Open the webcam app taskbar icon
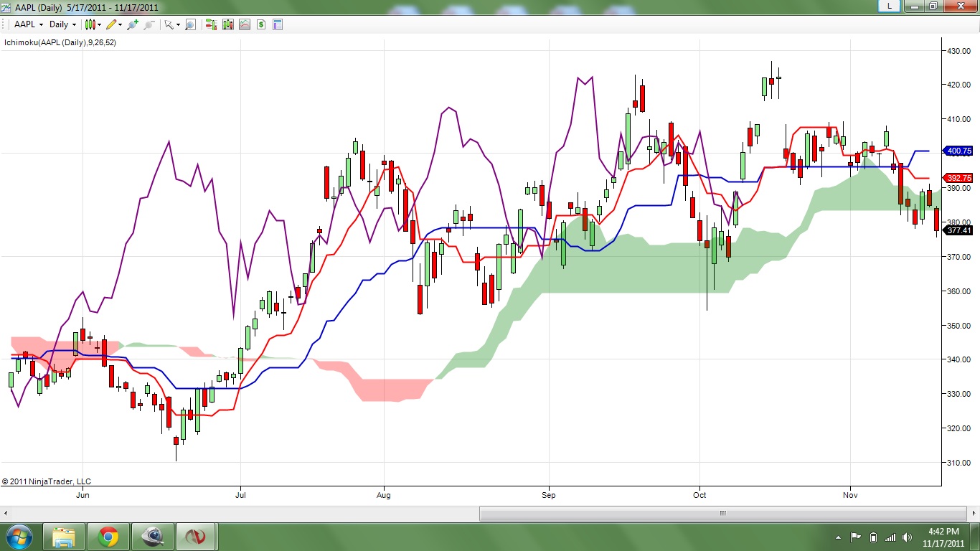 153,537
